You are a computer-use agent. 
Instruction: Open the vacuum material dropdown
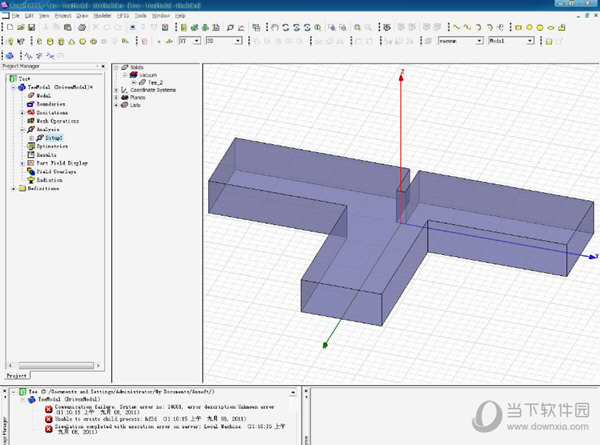click(x=479, y=41)
